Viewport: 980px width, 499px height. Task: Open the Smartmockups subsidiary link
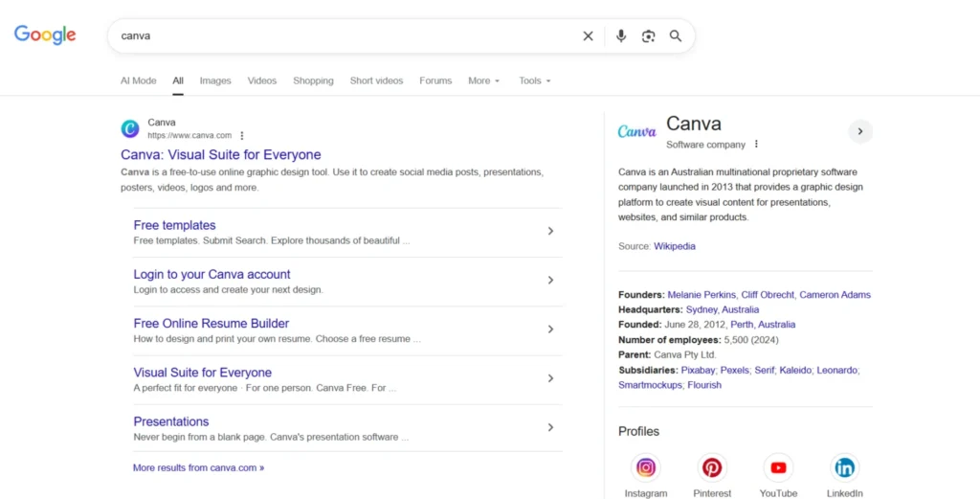[650, 385]
